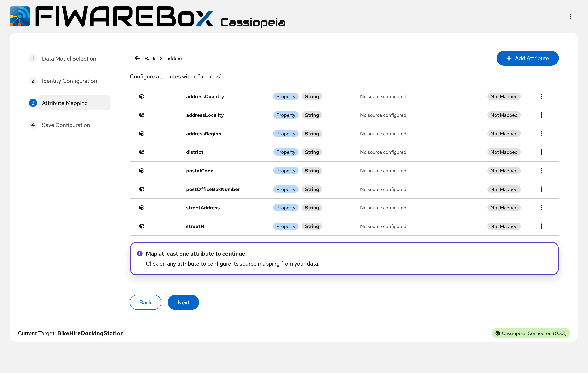Click the cube icon for postOfficeBoxNumber
Viewport: 588px width, 373px height.
point(142,189)
